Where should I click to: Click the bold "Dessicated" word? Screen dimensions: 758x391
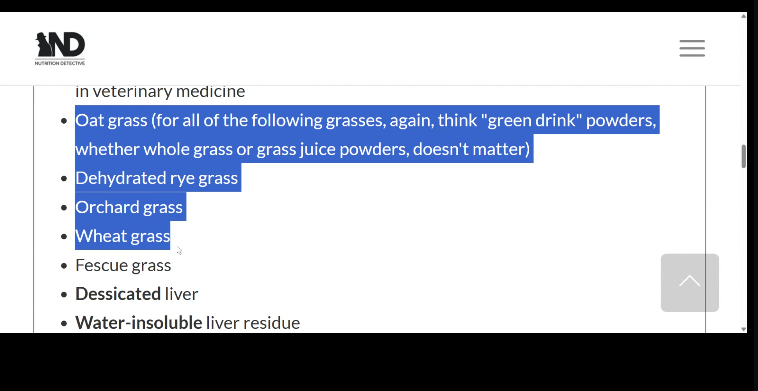click(117, 293)
